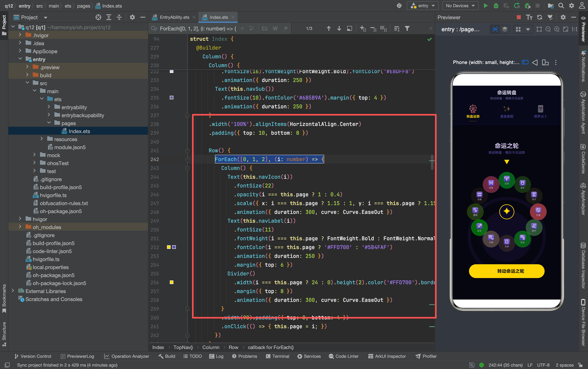
Task: Stop the Previewer with the red square
Action: click(x=519, y=17)
